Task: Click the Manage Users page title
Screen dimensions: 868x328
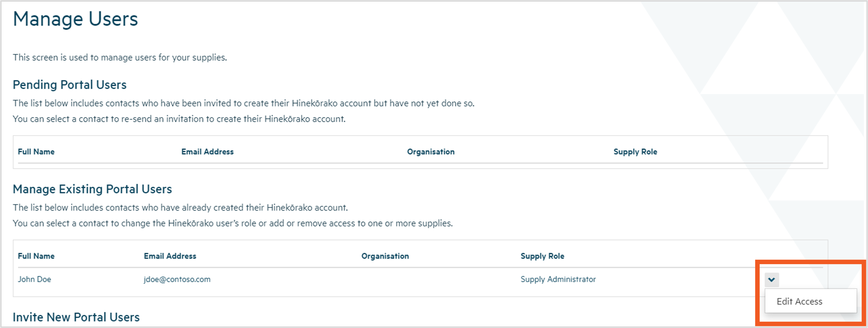Action: (76, 19)
